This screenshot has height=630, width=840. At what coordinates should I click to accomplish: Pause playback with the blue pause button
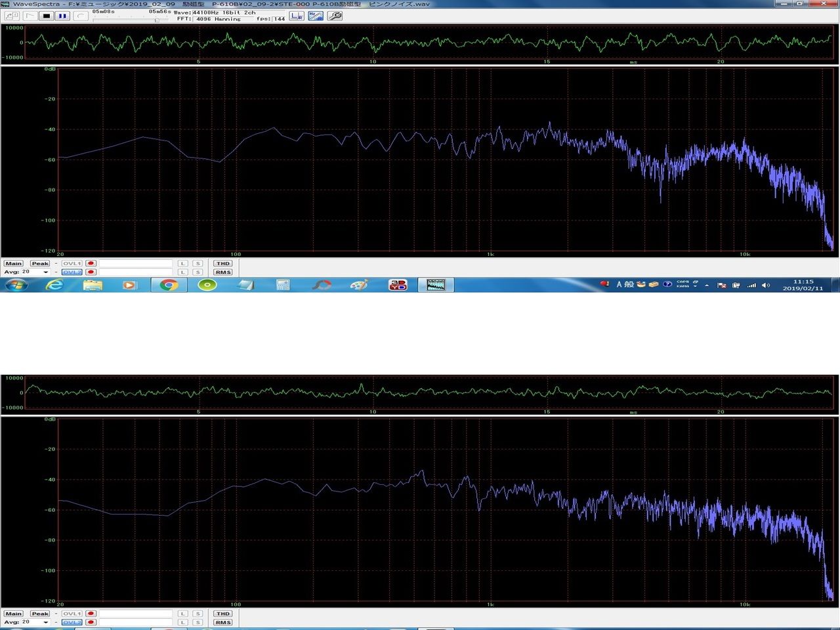[62, 16]
